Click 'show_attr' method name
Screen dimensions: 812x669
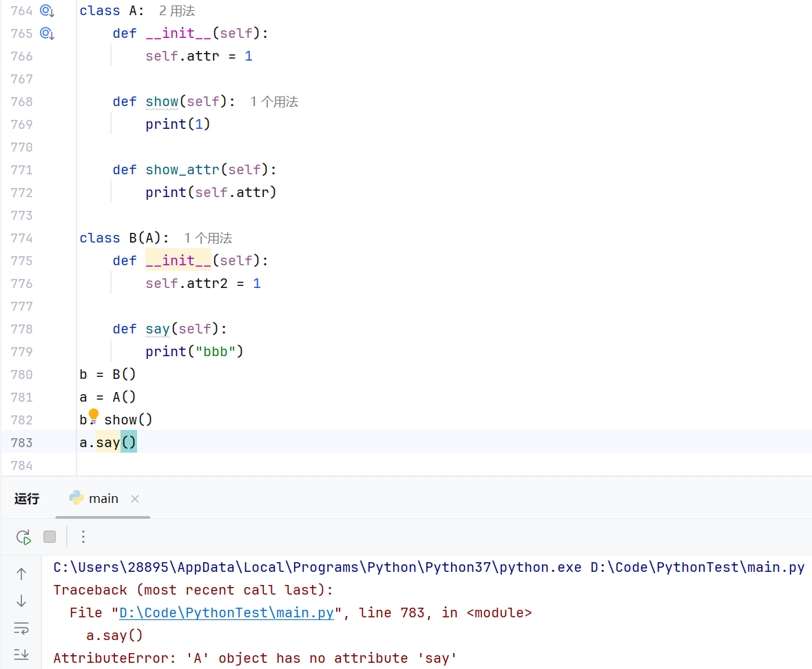(x=183, y=170)
